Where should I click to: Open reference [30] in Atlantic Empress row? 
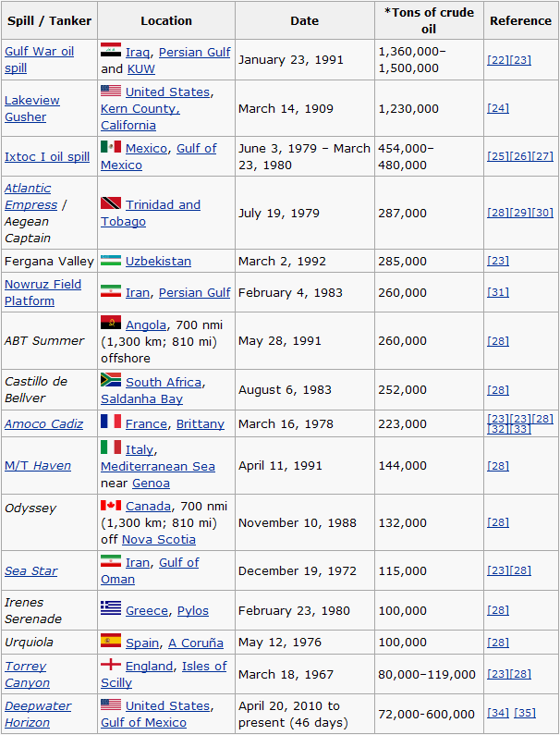tap(542, 213)
